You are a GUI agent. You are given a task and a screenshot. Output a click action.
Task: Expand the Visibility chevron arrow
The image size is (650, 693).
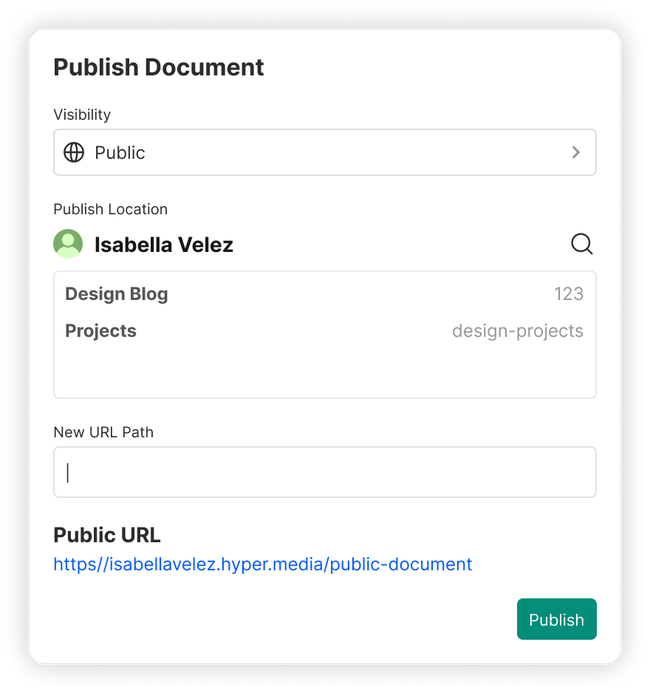(576, 152)
